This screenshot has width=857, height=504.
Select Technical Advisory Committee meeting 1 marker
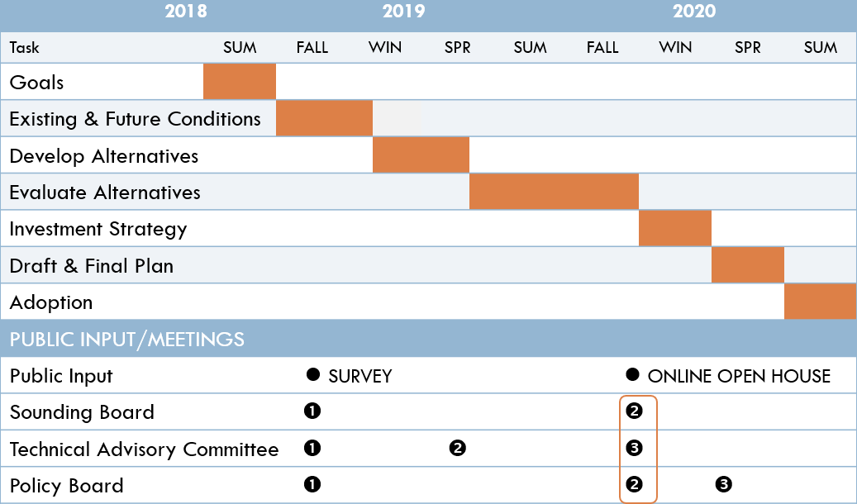pyautogui.click(x=312, y=448)
